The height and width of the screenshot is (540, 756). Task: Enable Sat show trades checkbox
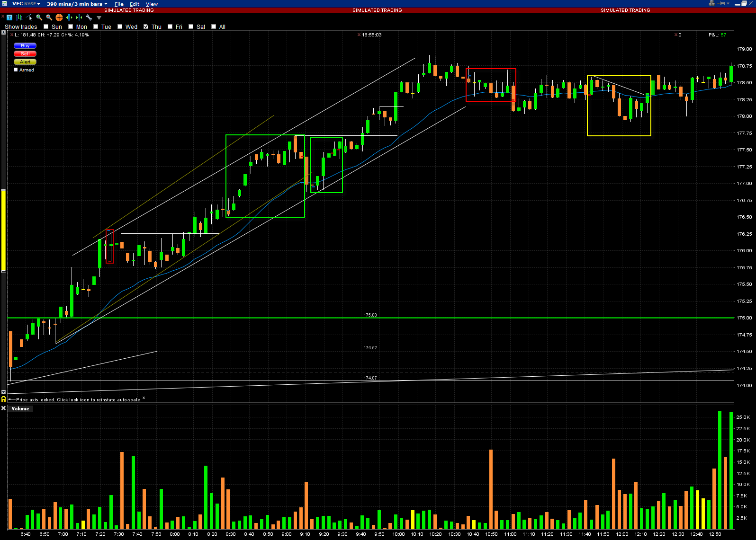click(191, 27)
